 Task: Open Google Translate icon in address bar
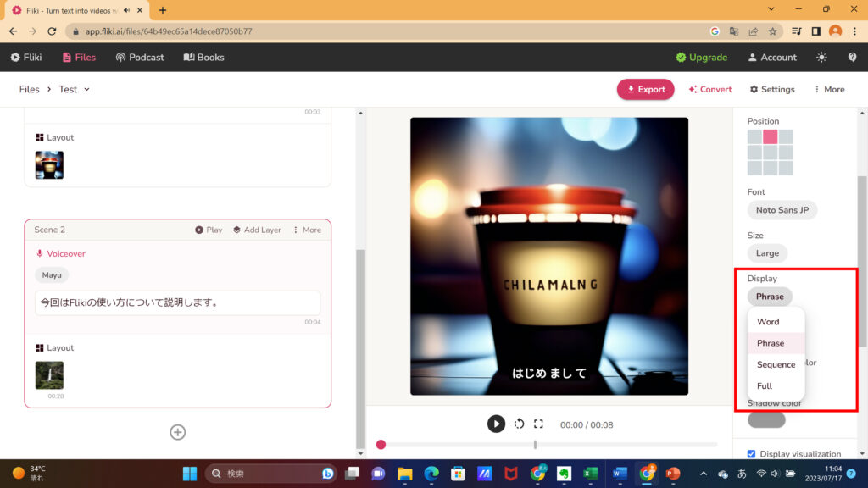(x=734, y=31)
